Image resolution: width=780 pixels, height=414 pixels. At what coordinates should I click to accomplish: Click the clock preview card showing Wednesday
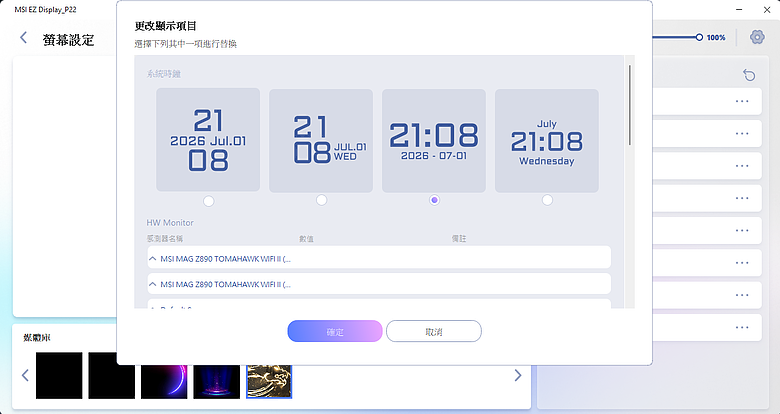547,141
